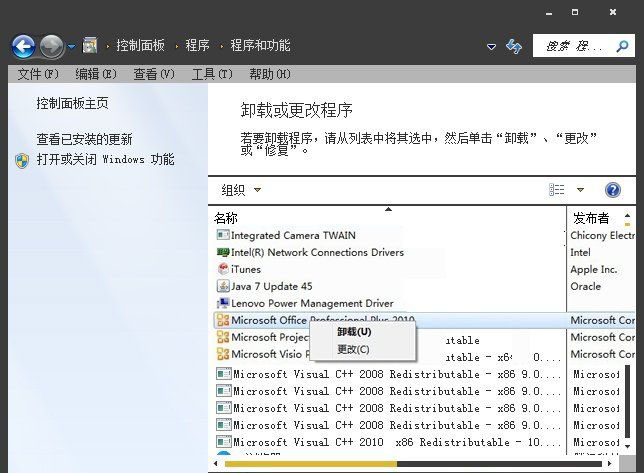Image resolution: width=644 pixels, height=473 pixels.
Task: Click the Control Panel icon in address bar
Action: pos(90,45)
